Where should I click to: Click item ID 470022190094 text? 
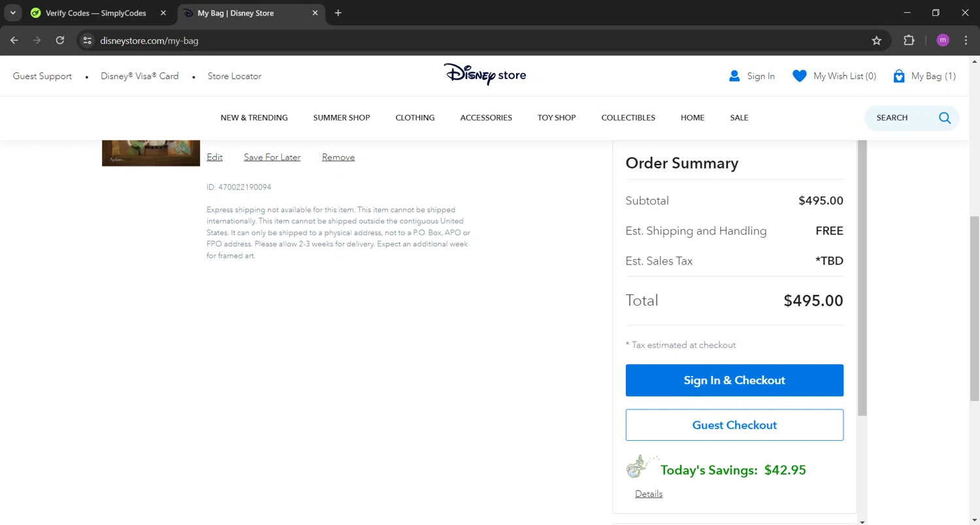[x=239, y=187]
